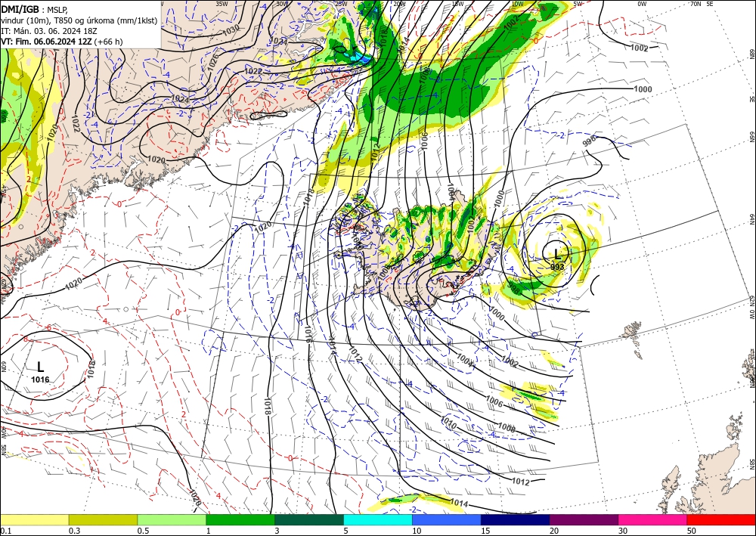Select the 'IT: Mán. 03. 06. 2024 18Z' line
756x536 pixels.
tap(48, 31)
